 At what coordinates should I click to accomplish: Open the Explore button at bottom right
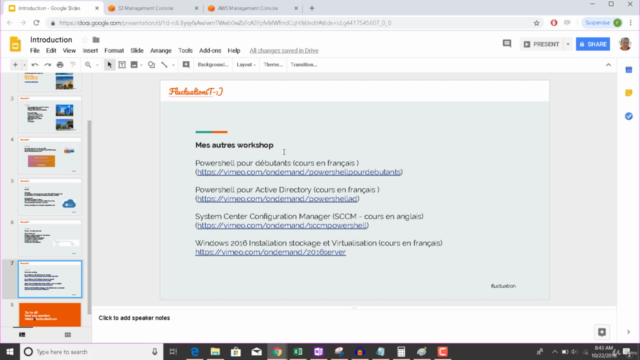click(x=602, y=332)
